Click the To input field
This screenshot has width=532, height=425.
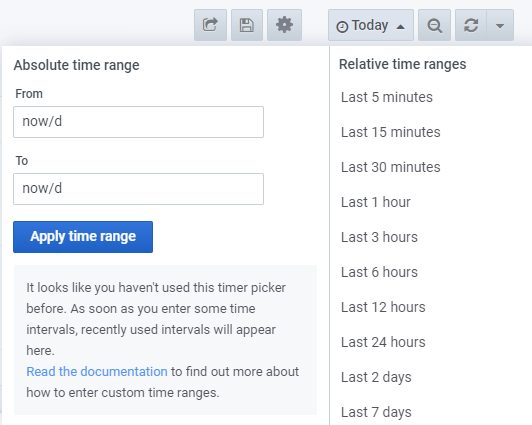click(138, 189)
